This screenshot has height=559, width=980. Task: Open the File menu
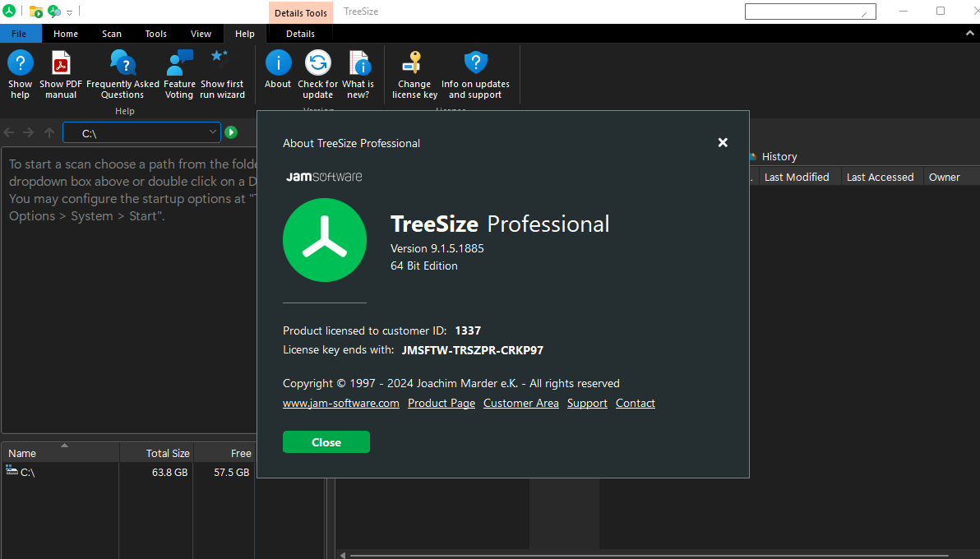click(x=20, y=34)
